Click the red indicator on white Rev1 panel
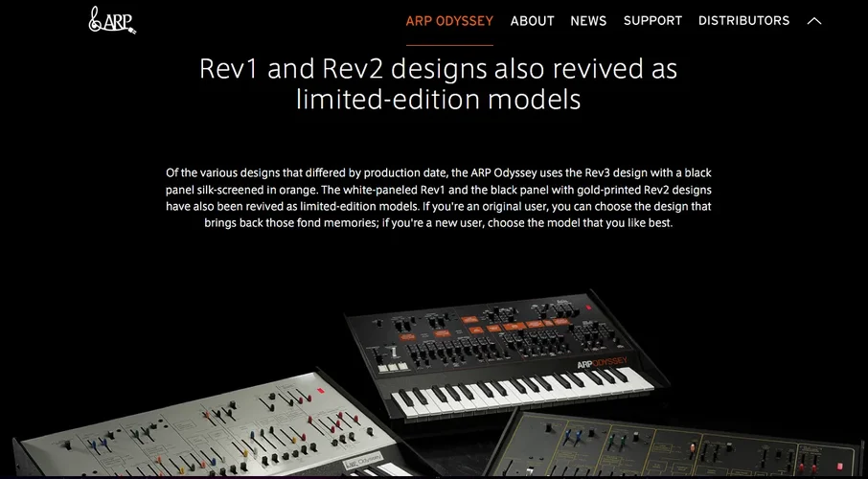The width and height of the screenshot is (868, 479). click(320, 391)
